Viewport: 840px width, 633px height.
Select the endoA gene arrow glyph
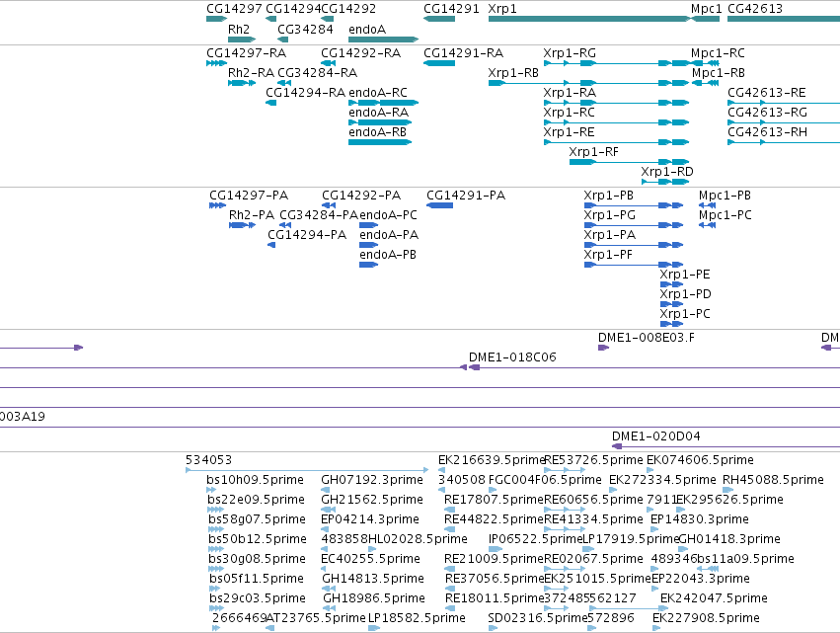tap(383, 40)
